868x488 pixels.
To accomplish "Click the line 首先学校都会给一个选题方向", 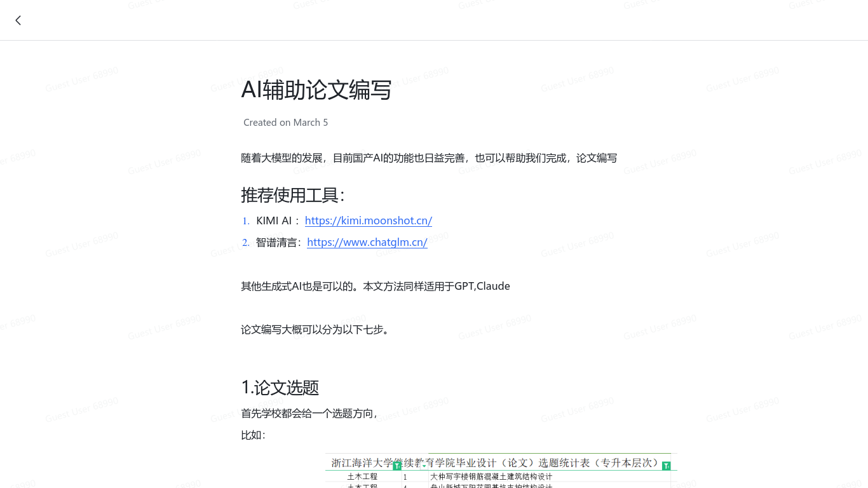I will pos(309,413).
